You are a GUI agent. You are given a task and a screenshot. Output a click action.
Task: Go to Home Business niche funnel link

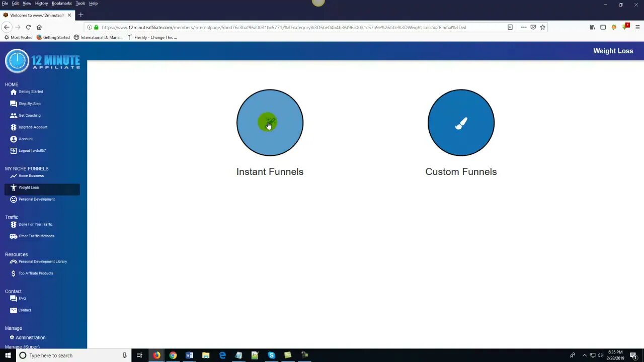31,176
